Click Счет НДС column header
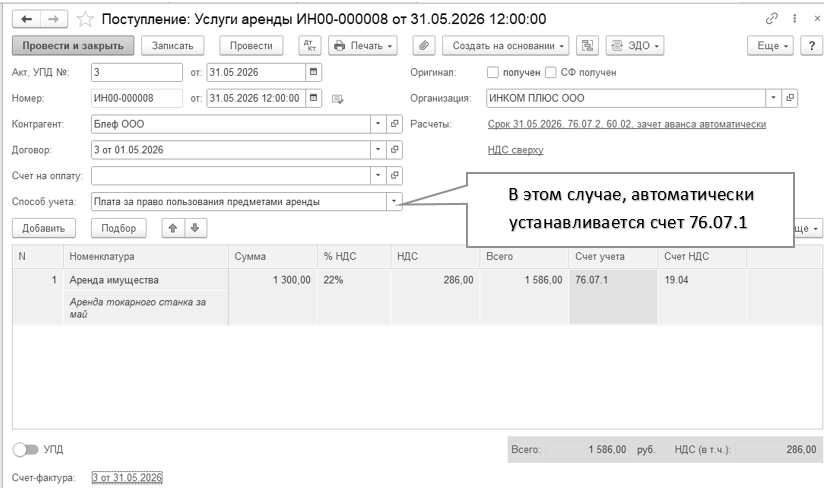Viewport: 834px width, 504px height. click(x=702, y=257)
